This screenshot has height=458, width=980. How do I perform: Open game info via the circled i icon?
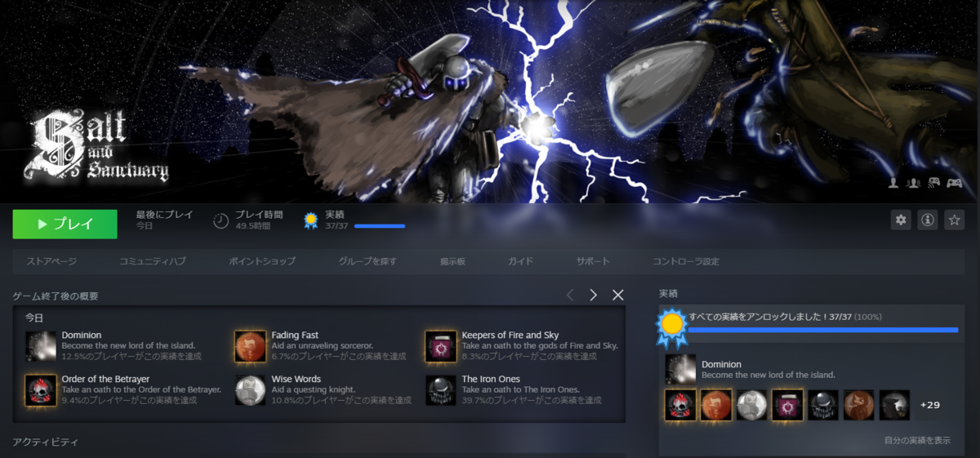click(x=927, y=220)
